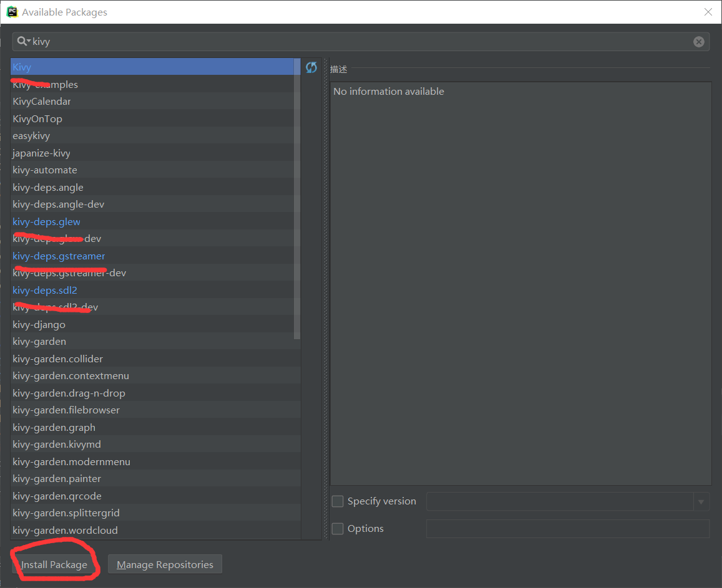Select the kivy-deps.sdl2 package
Viewport: 722px width, 588px height.
coord(155,291)
